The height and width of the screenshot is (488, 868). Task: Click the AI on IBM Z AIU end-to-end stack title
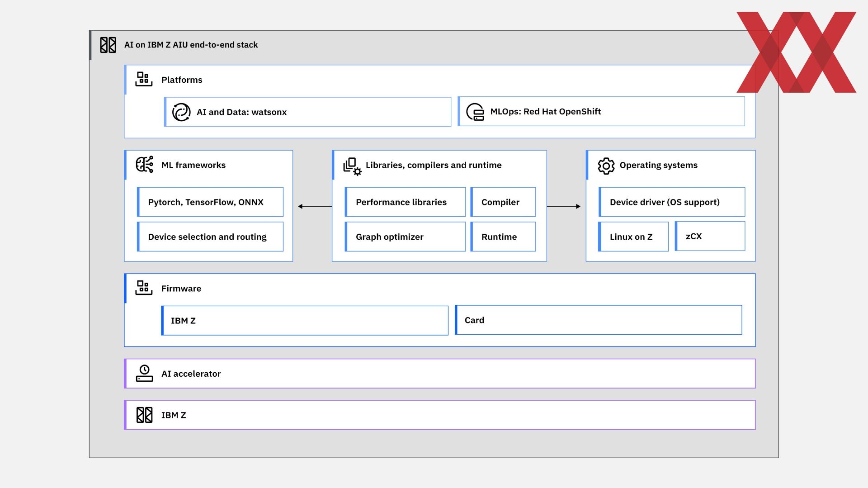click(x=191, y=45)
